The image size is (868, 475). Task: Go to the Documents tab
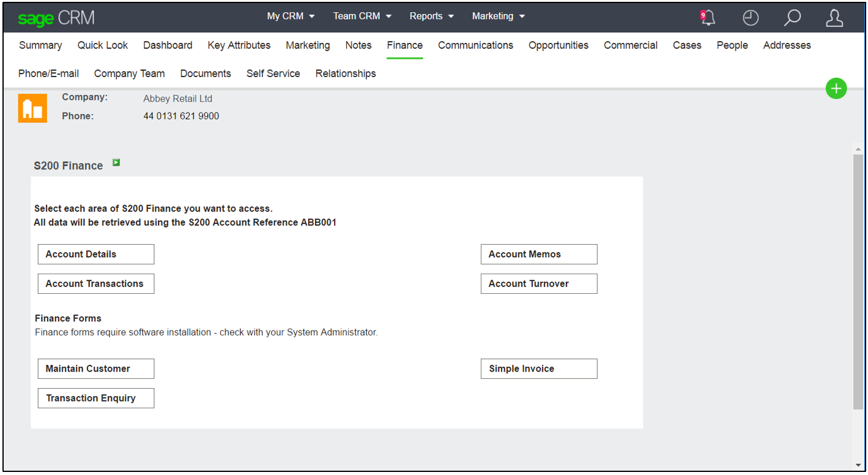coord(206,73)
